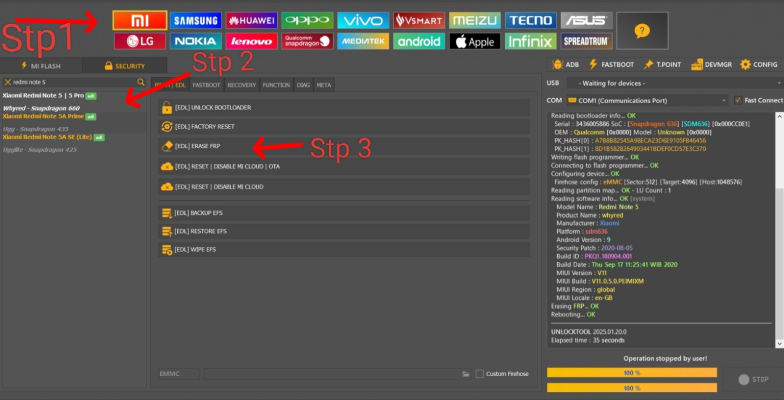Click the upper 100% progress bar
Image resolution: width=784 pixels, height=400 pixels.
tap(632, 372)
